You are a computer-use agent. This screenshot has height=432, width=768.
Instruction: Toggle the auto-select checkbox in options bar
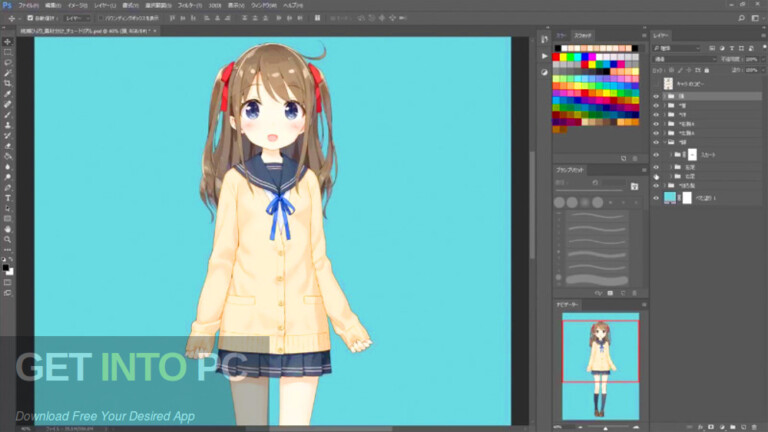[x=30, y=18]
